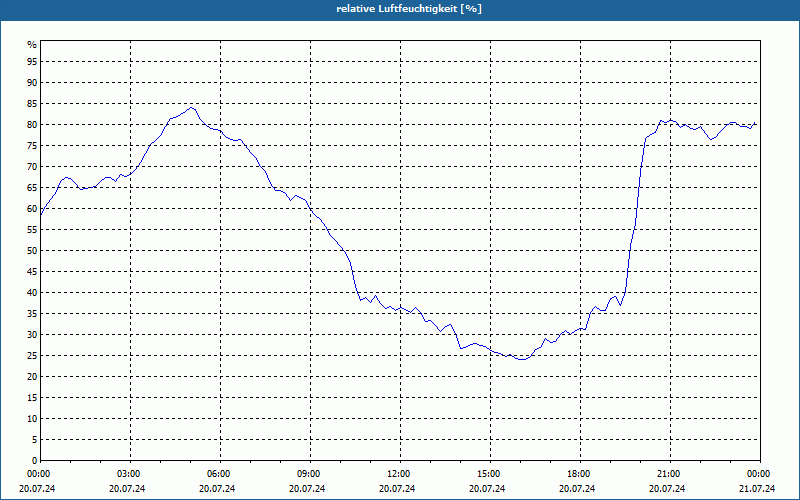Click the y-axis value "30"
800x500 pixels.
point(32,335)
